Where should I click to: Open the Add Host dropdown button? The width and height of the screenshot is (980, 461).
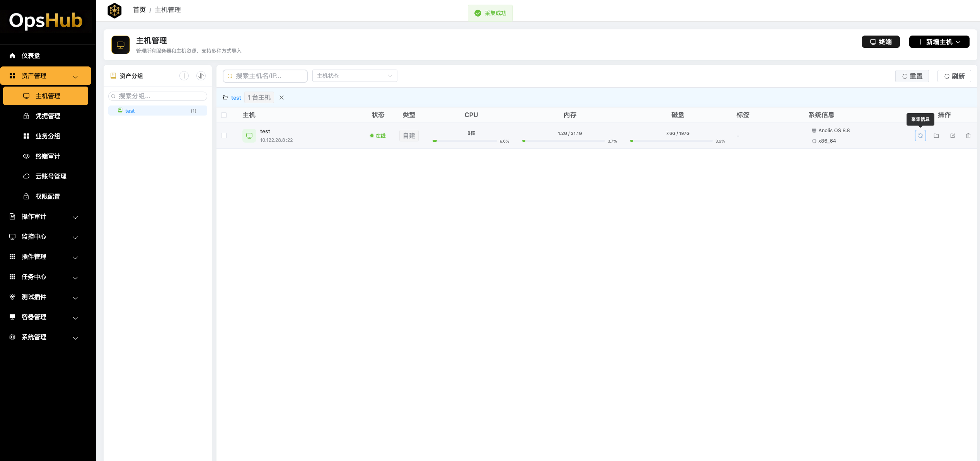coord(939,42)
